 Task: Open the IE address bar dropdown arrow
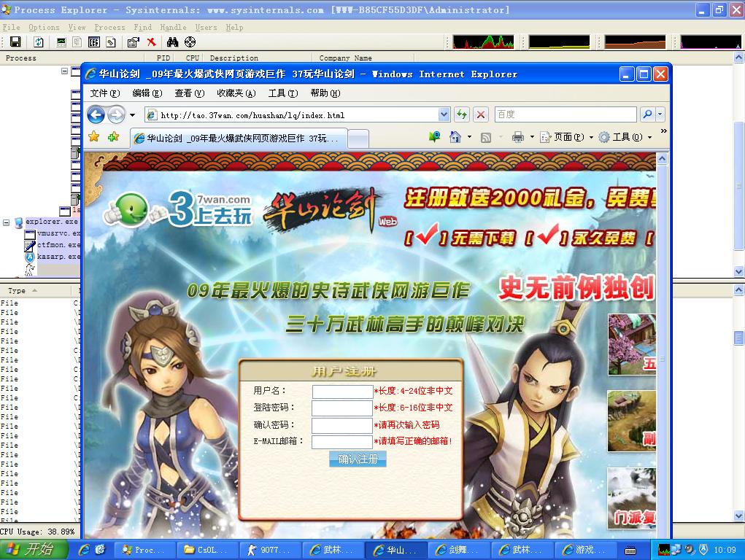(x=444, y=114)
